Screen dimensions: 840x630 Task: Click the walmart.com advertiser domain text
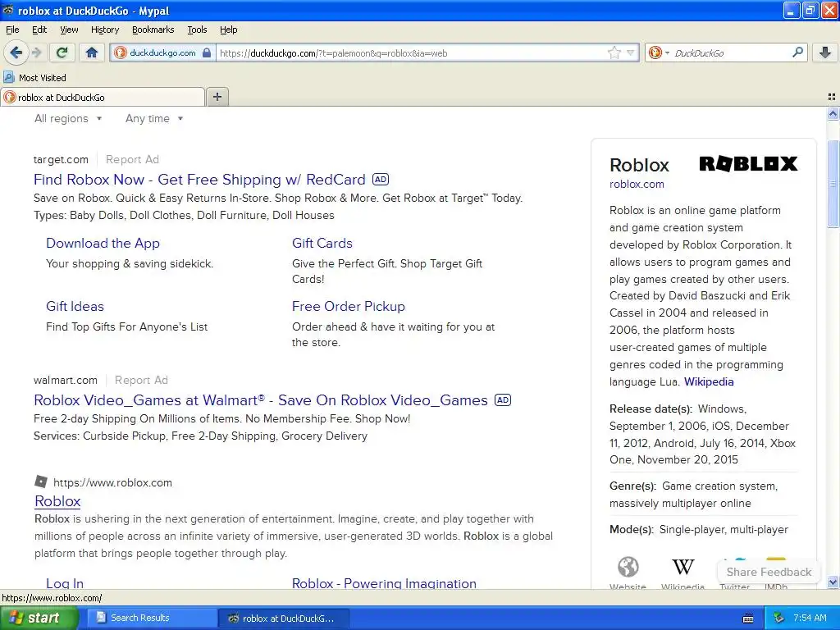pos(66,380)
